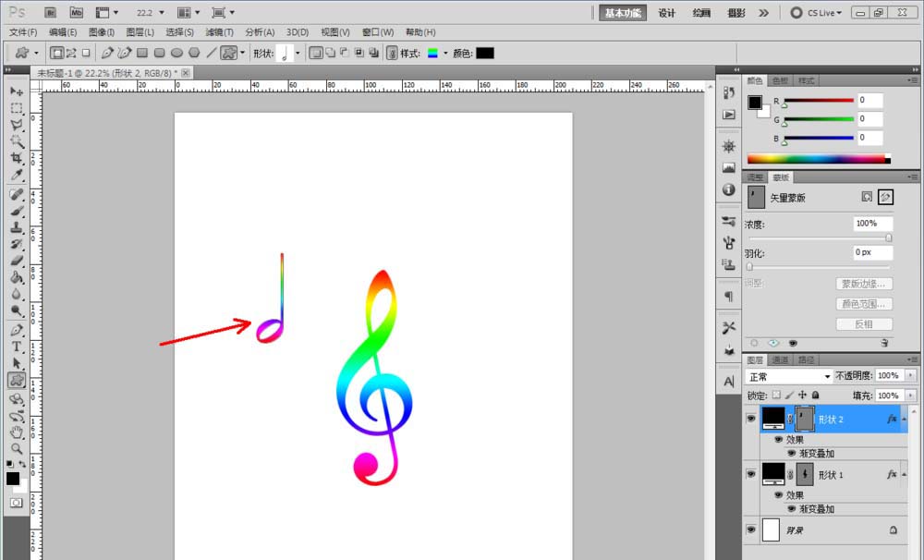Open the 文件(F) menu
The width and height of the screenshot is (924, 560).
click(23, 32)
